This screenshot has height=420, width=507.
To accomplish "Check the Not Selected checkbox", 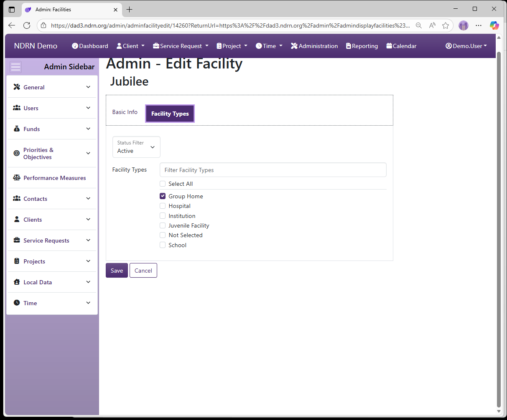I will point(163,235).
